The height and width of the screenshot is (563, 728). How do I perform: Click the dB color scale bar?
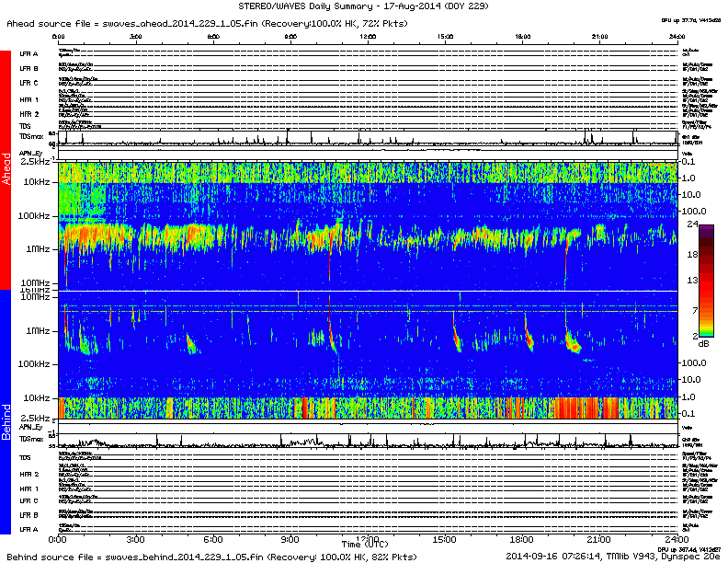[707, 281]
